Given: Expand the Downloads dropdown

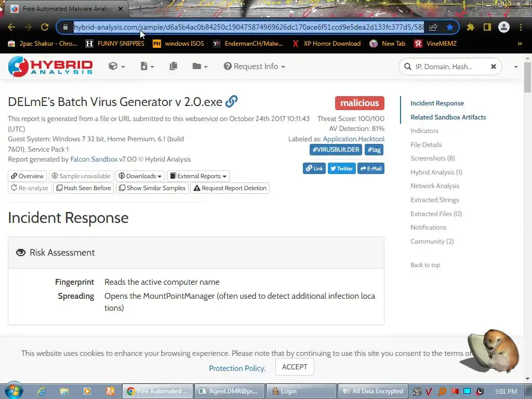Looking at the screenshot, I should [140, 176].
